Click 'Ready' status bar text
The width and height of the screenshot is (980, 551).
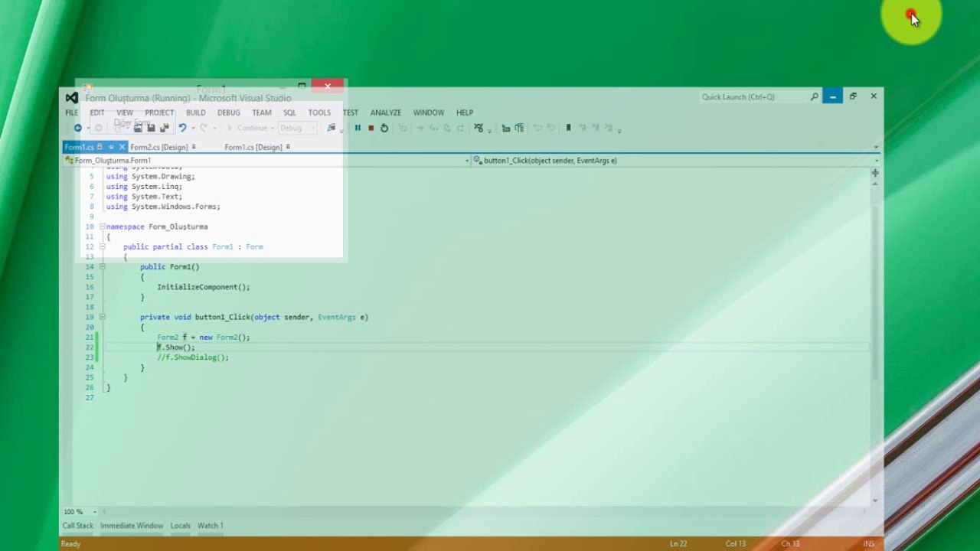point(70,544)
